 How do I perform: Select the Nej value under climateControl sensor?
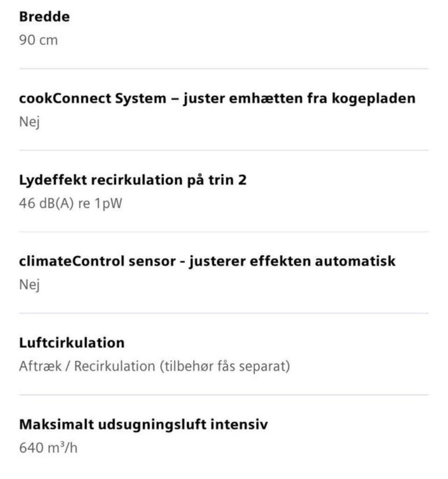(x=29, y=285)
